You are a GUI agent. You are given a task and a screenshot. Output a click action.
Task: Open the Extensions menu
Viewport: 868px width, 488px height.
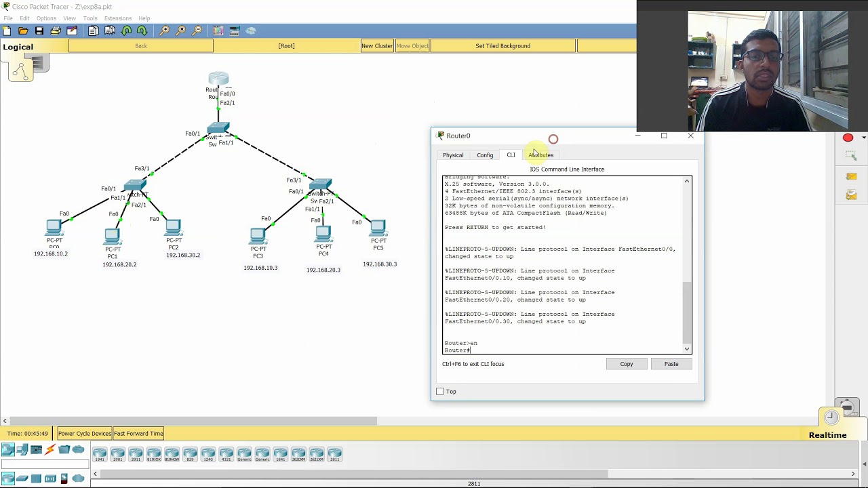point(118,18)
